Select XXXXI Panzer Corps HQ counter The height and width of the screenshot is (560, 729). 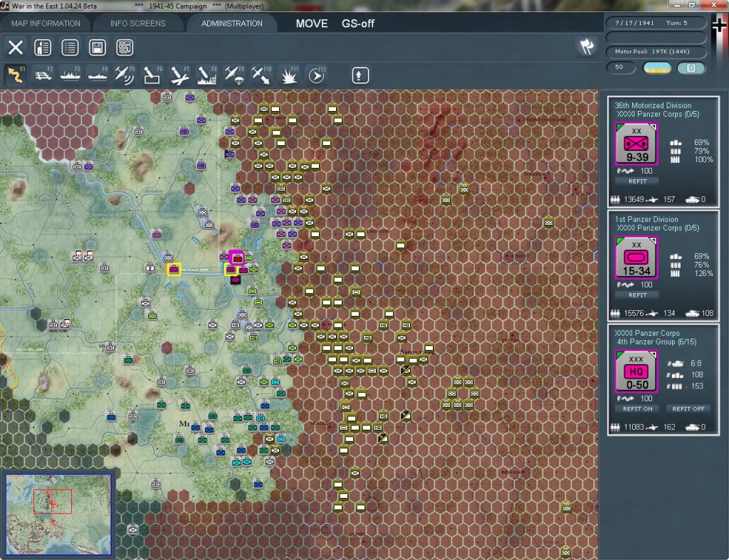point(636,371)
